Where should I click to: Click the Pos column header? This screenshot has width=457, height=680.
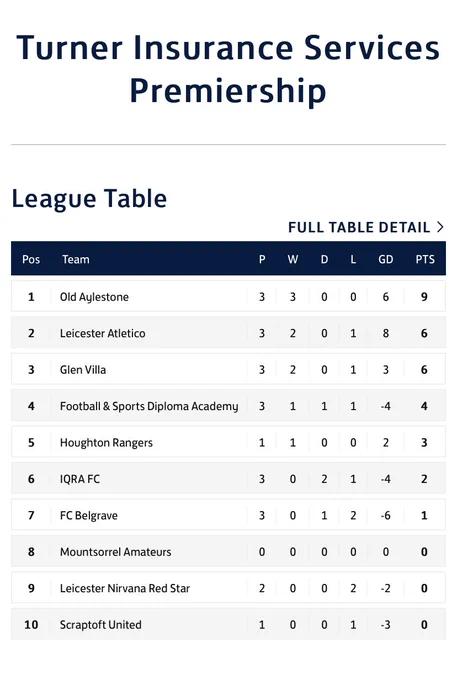point(31,259)
